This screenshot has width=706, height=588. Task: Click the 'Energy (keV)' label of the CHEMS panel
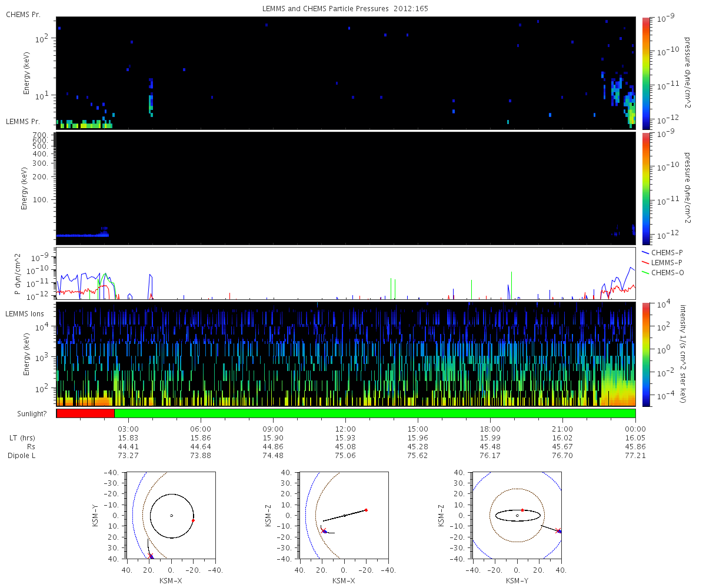[x=27, y=73]
